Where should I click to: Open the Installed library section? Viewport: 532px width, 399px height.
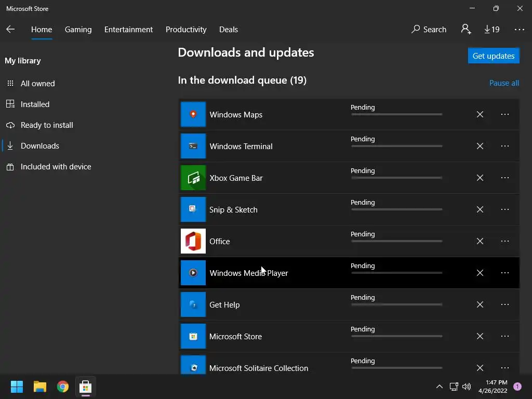click(28, 104)
